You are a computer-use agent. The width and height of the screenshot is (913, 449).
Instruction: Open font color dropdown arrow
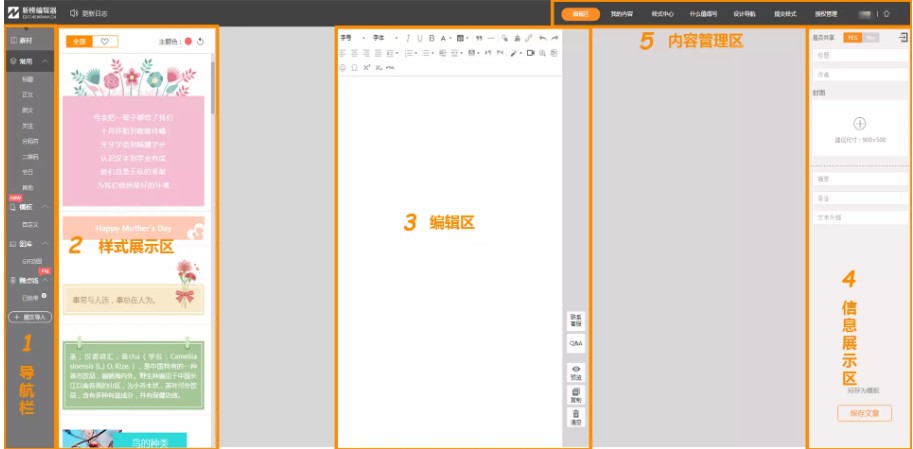coord(451,38)
